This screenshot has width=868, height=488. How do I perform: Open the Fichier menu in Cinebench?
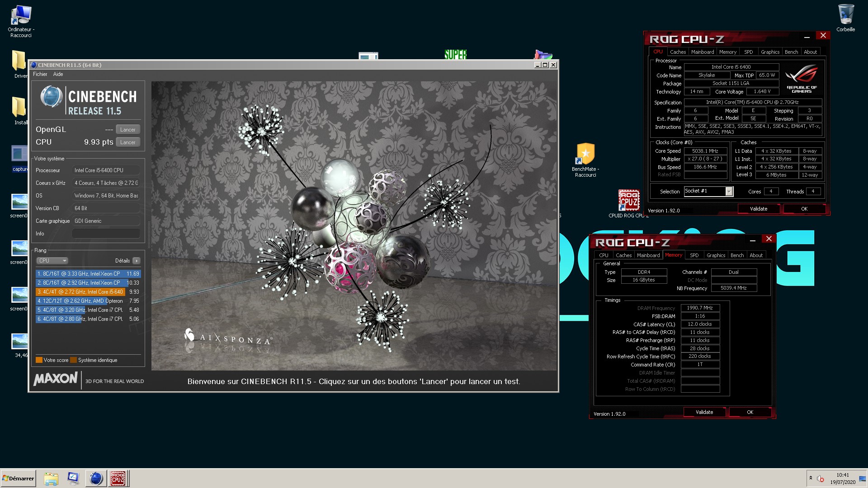click(40, 74)
